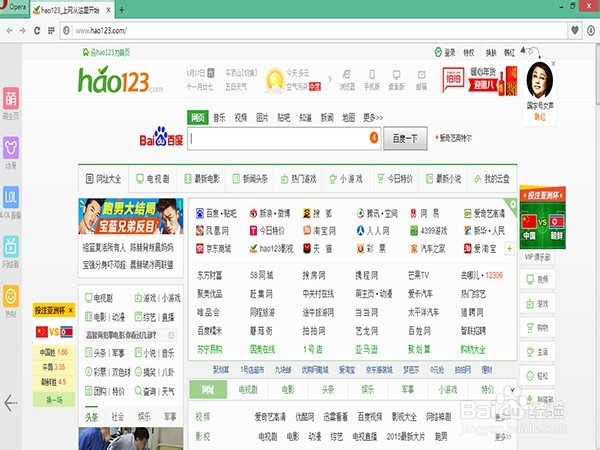
Task: Select the 音乐 search tab
Action: pyautogui.click(x=219, y=117)
